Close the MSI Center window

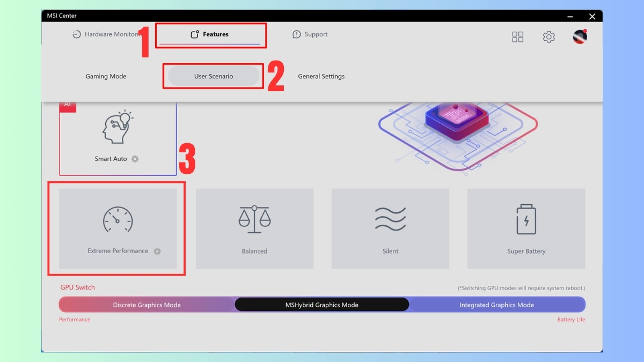click(x=592, y=16)
